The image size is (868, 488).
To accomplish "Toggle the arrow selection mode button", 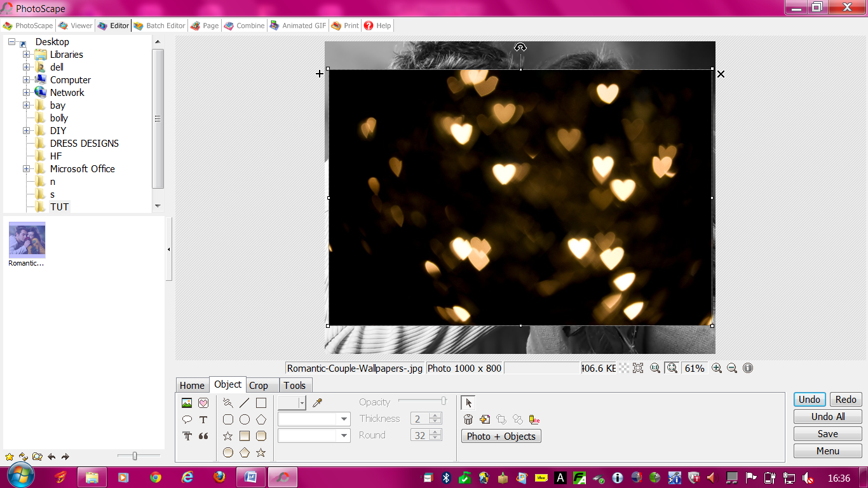I will (468, 403).
